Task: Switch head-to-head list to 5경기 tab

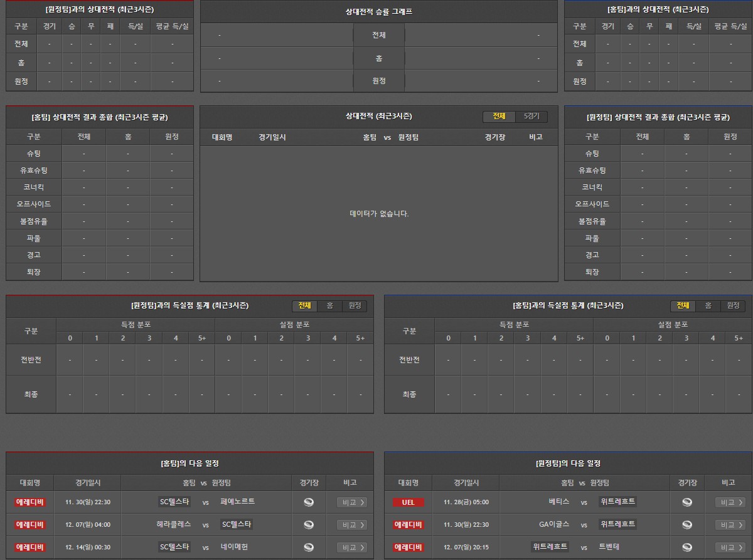Action: (531, 117)
